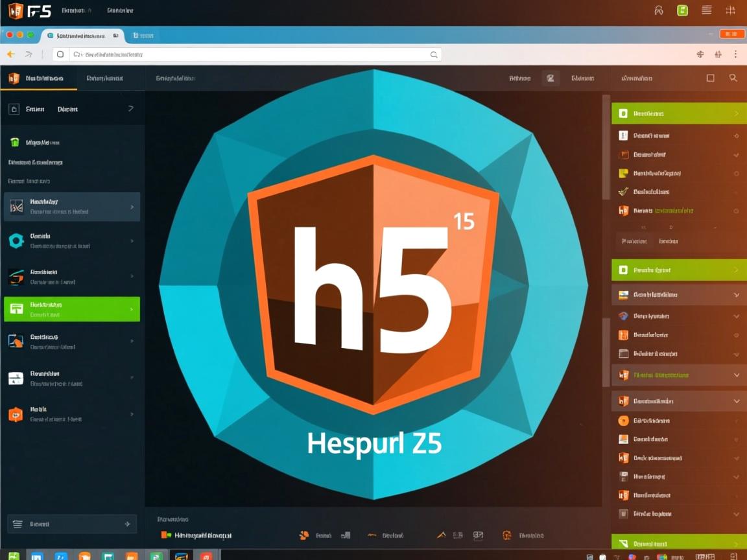Viewport: 747px width, 560px height.
Task: Click the green progress bar at panel bottom
Action: 678,543
